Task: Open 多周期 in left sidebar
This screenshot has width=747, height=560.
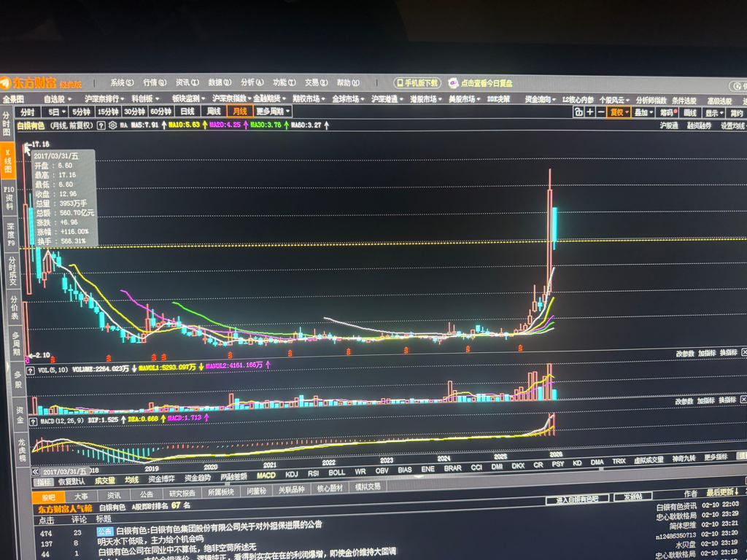Action: (x=16, y=343)
